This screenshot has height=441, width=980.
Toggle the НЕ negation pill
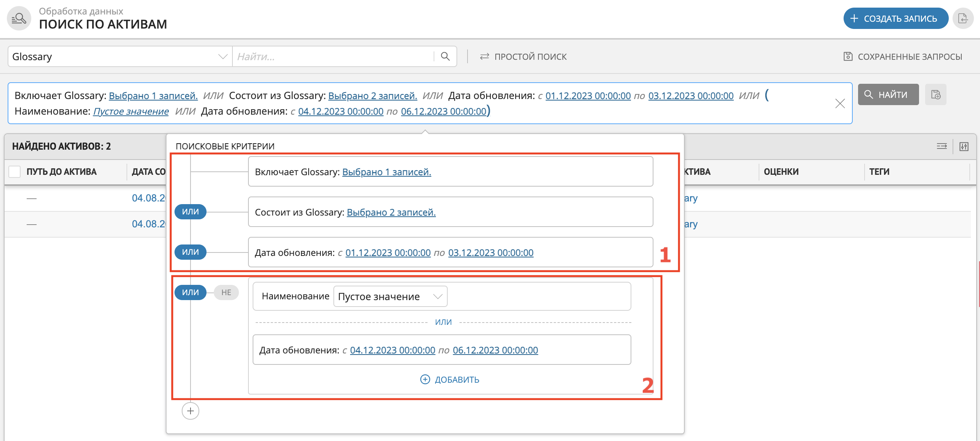click(226, 292)
